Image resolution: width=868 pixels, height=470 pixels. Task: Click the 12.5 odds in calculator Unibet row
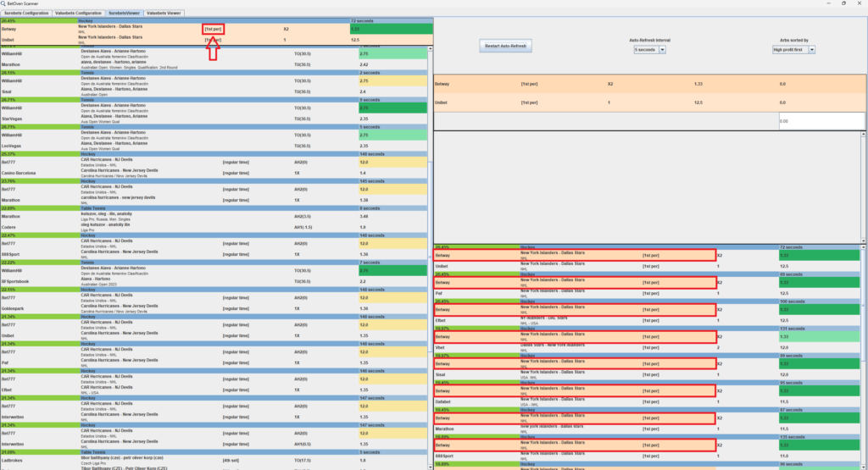pyautogui.click(x=698, y=102)
